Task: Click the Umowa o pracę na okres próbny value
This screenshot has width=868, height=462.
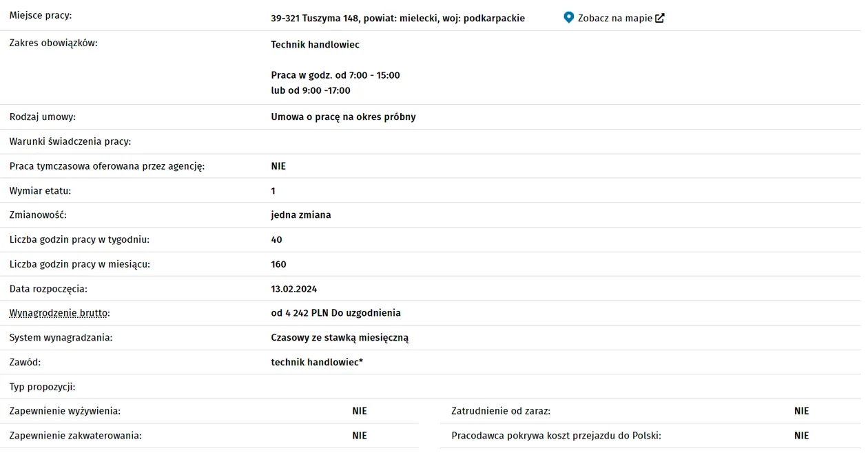Action: coord(344,117)
